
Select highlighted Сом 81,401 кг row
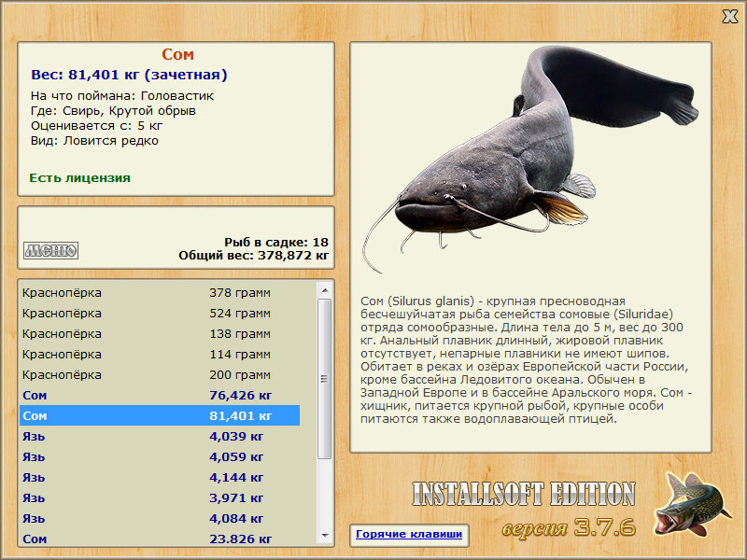click(160, 415)
